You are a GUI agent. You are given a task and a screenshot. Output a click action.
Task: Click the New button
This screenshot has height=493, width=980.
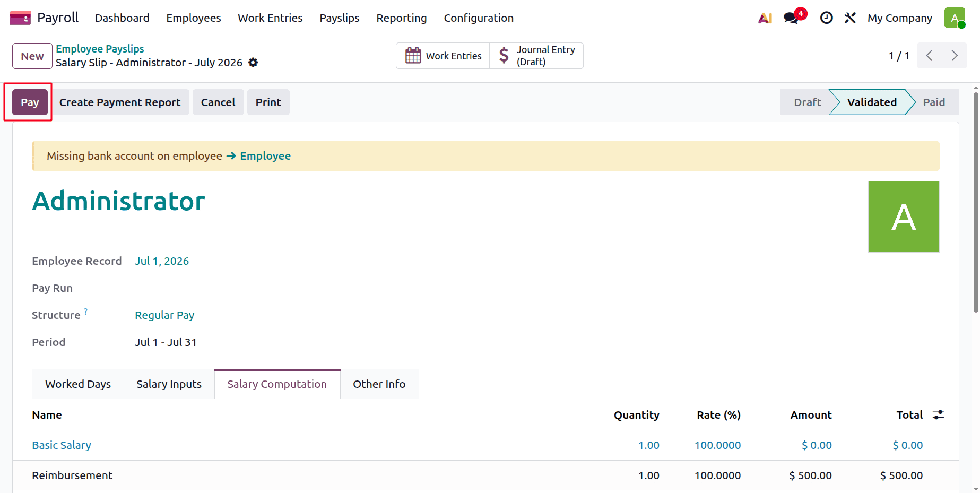(x=32, y=56)
